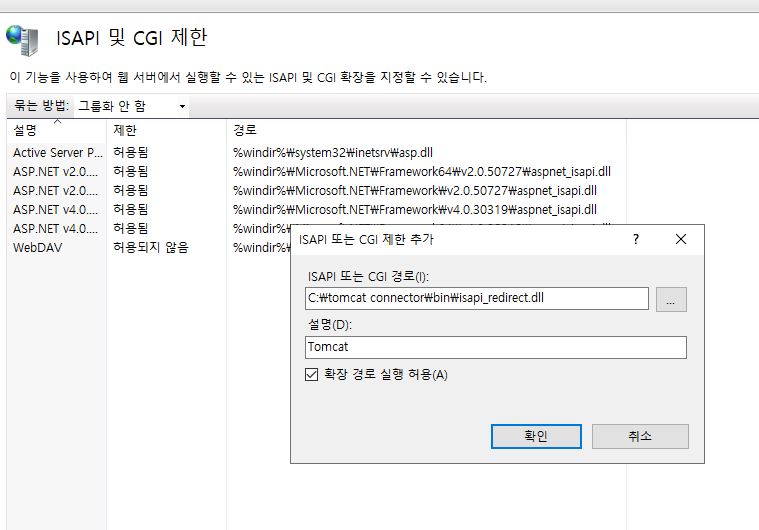Toggle the 확장 경로 실행 허용 checkbox
Viewport: 759px width, 530px height.
311,375
